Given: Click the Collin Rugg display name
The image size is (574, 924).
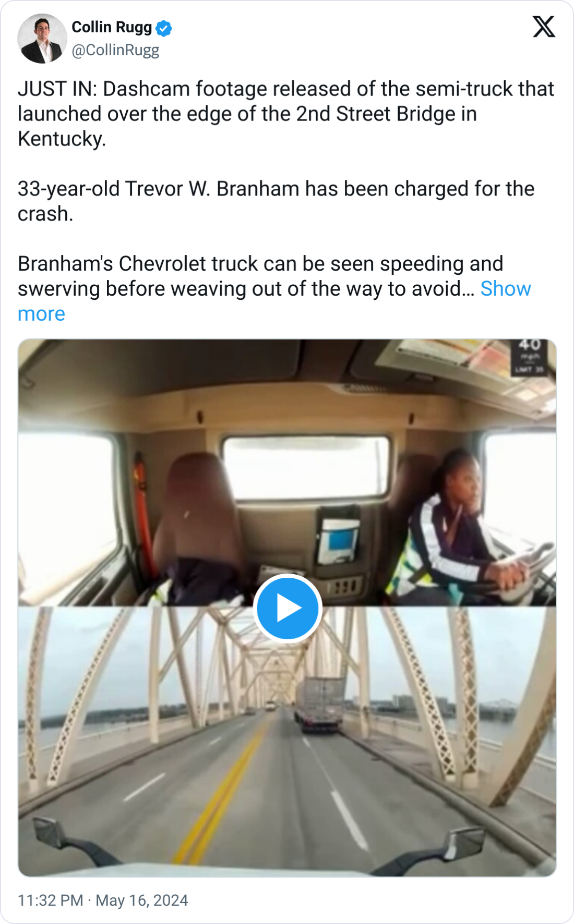Looking at the screenshot, I should pos(112,27).
